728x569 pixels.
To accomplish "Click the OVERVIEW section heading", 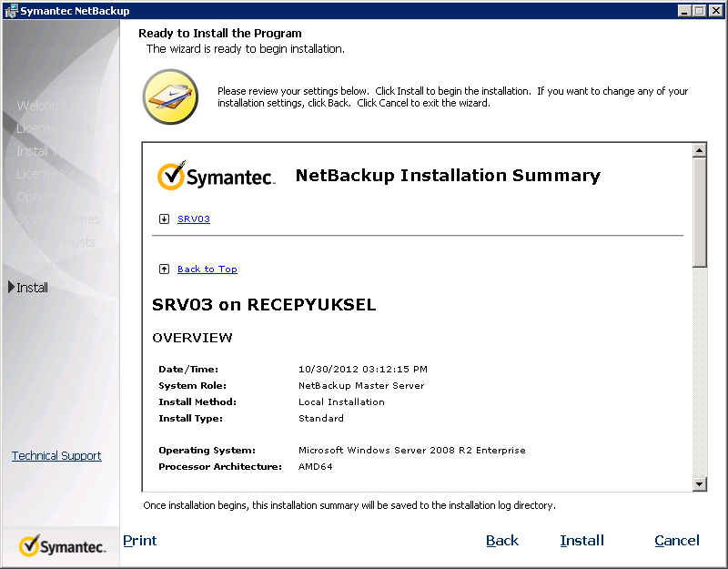I will [192, 338].
